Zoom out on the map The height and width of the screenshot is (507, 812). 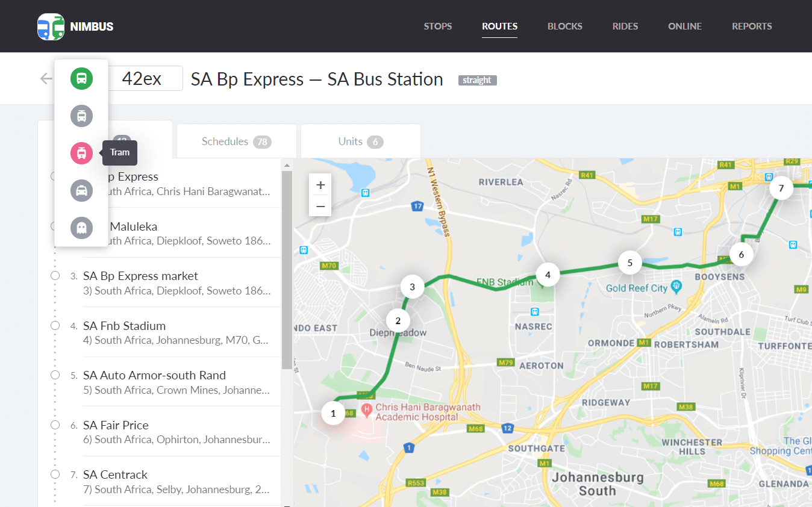[x=320, y=206]
